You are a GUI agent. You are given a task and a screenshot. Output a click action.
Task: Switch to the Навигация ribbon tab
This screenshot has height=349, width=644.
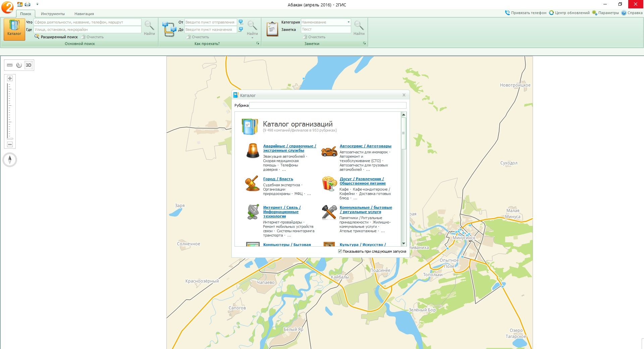(x=84, y=14)
